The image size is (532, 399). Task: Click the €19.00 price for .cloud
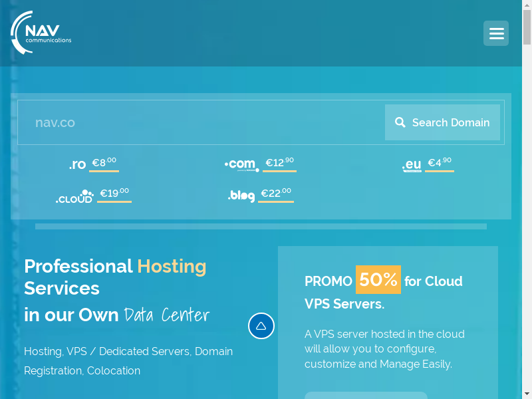click(x=114, y=194)
